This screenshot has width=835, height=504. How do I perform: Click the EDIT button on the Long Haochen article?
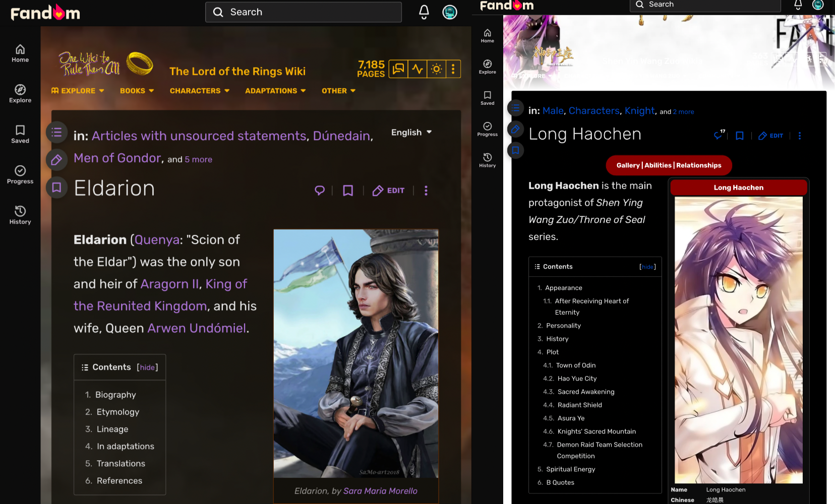771,136
